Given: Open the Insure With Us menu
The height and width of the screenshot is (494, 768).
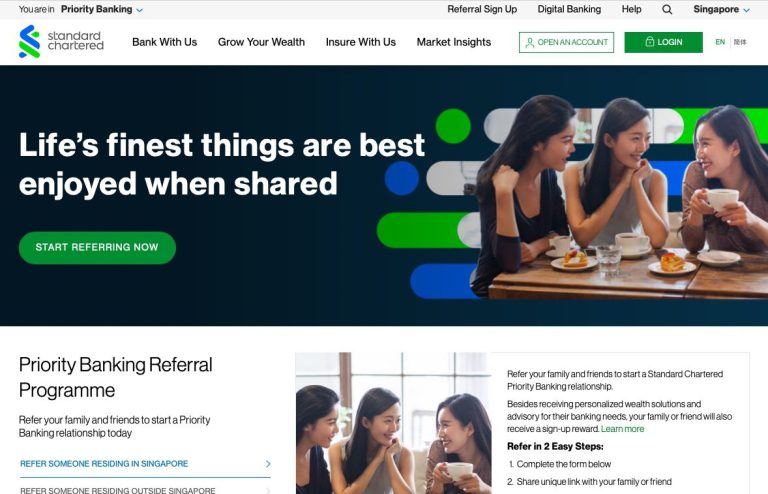Looking at the screenshot, I should pos(360,42).
